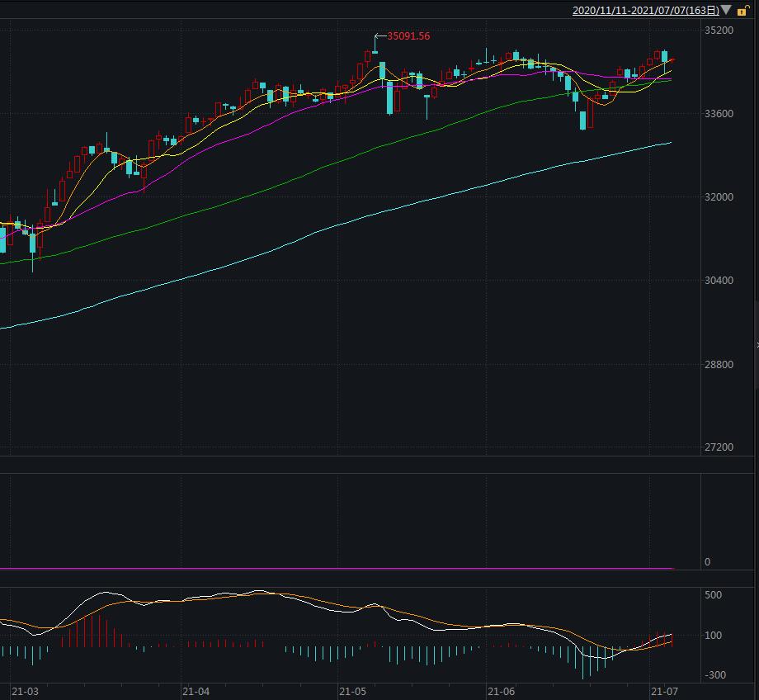Click the 28800 price axis label
759x700 pixels.
click(719, 364)
